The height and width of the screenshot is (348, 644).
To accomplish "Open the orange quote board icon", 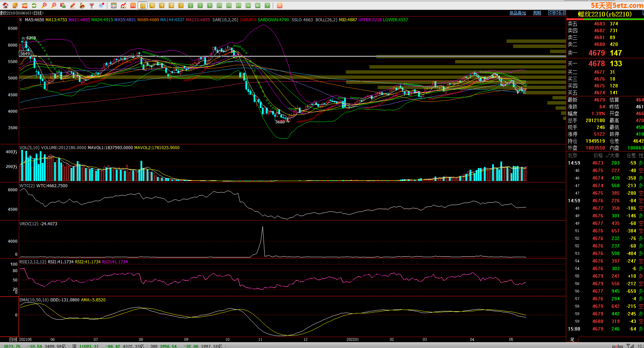I will [x=15, y=5].
